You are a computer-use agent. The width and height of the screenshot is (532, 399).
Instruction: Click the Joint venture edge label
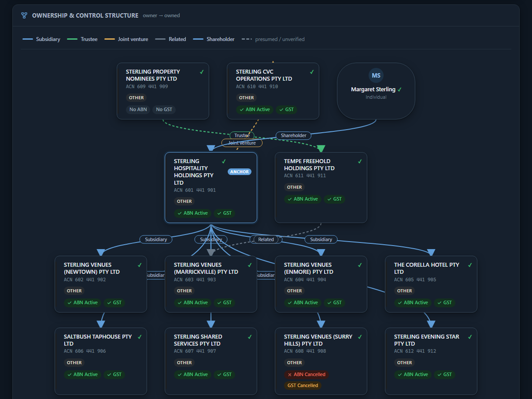point(242,143)
